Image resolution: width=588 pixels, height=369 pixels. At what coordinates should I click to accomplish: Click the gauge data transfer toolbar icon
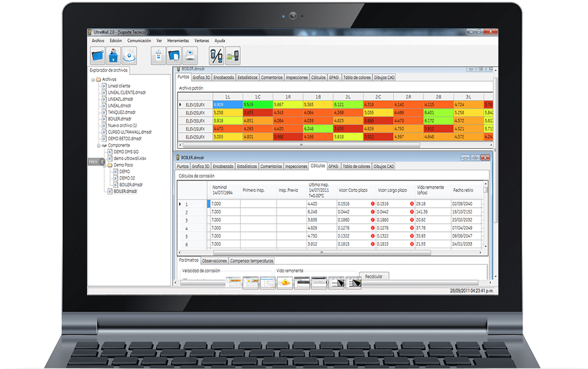[x=233, y=55]
